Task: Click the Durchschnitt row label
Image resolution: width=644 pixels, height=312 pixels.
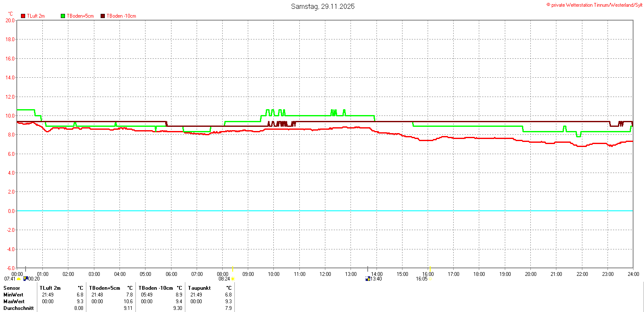Action: tap(18, 308)
